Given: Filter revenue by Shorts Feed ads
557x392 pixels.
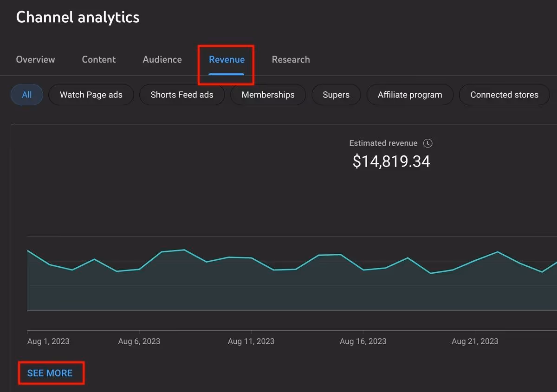Looking at the screenshot, I should pyautogui.click(x=182, y=95).
